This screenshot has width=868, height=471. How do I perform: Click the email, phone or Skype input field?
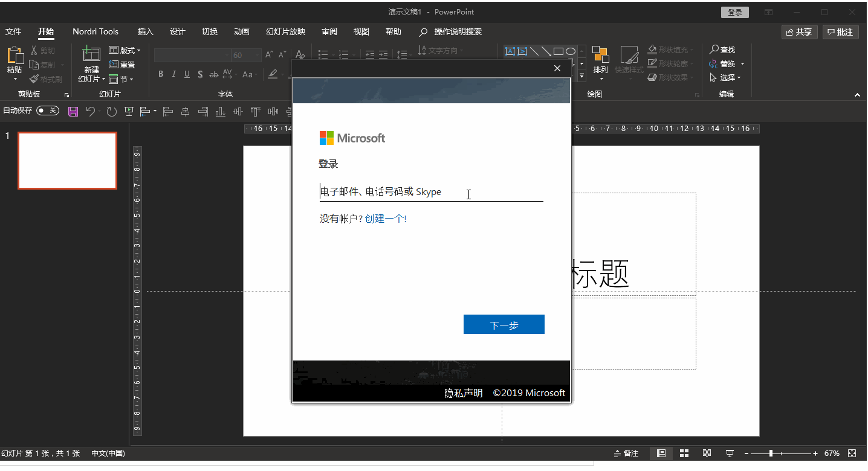432,192
